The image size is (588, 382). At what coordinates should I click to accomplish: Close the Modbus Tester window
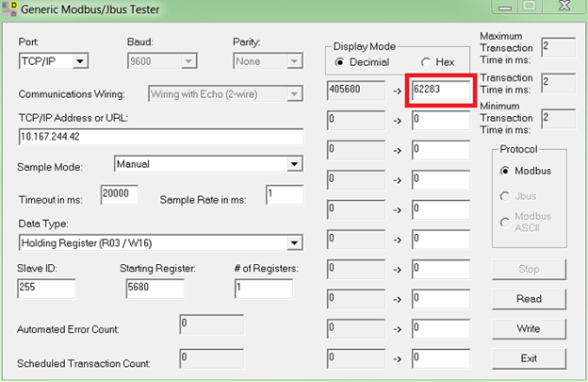coord(564,6)
